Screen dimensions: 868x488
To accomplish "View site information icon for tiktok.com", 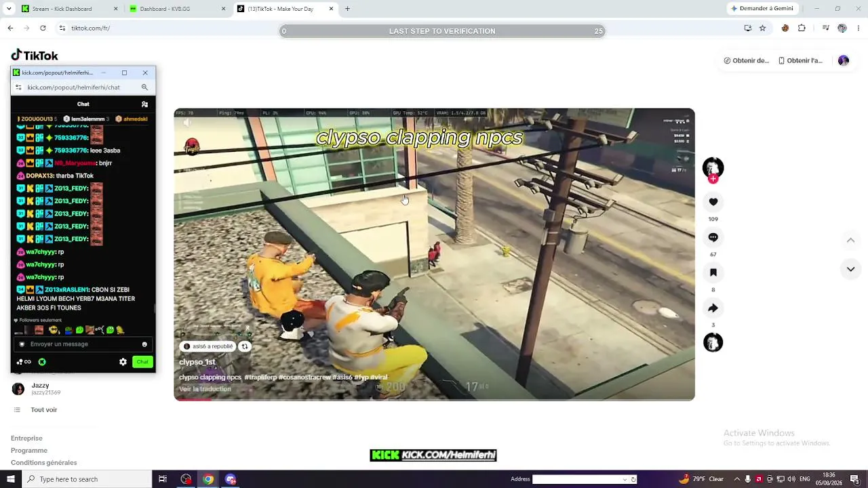I will click(x=62, y=28).
